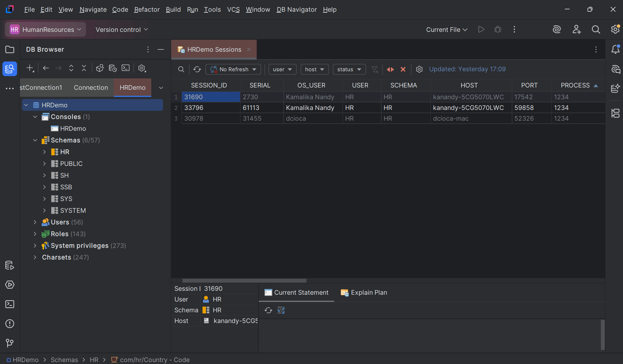Expand the HR schema node
Viewport: 623px width, 364px height.
(45, 152)
